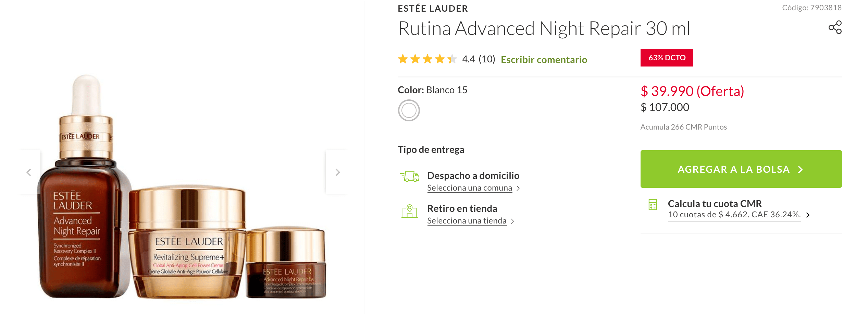Expand the Selecciona una comuna chevron
Viewport: 868px width, 314px height.
(518, 188)
